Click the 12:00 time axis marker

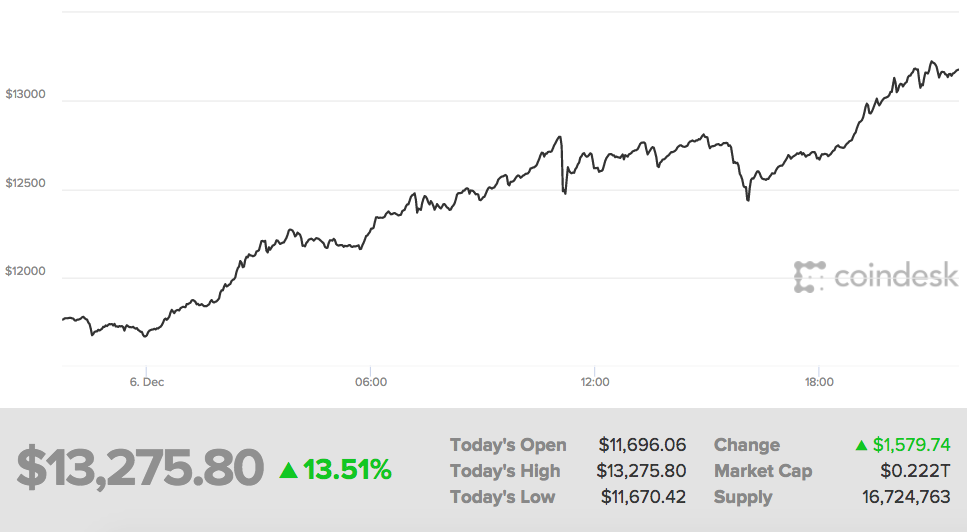click(594, 382)
